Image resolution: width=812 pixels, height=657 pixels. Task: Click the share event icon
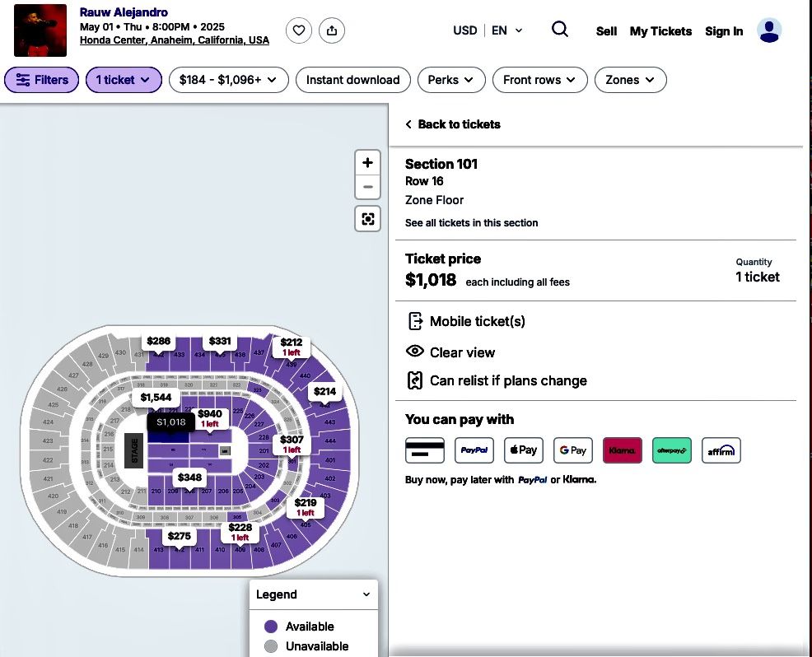coord(332,30)
